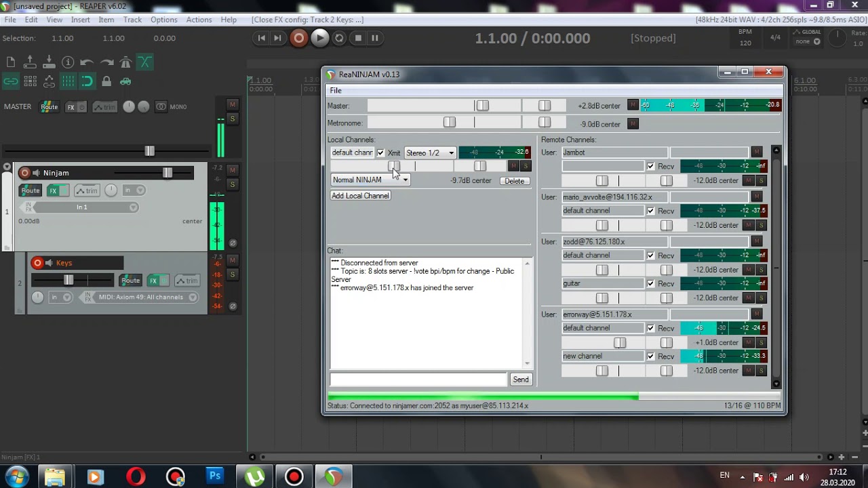Open the Master track Route button
This screenshot has height=488, width=868.
(x=50, y=106)
